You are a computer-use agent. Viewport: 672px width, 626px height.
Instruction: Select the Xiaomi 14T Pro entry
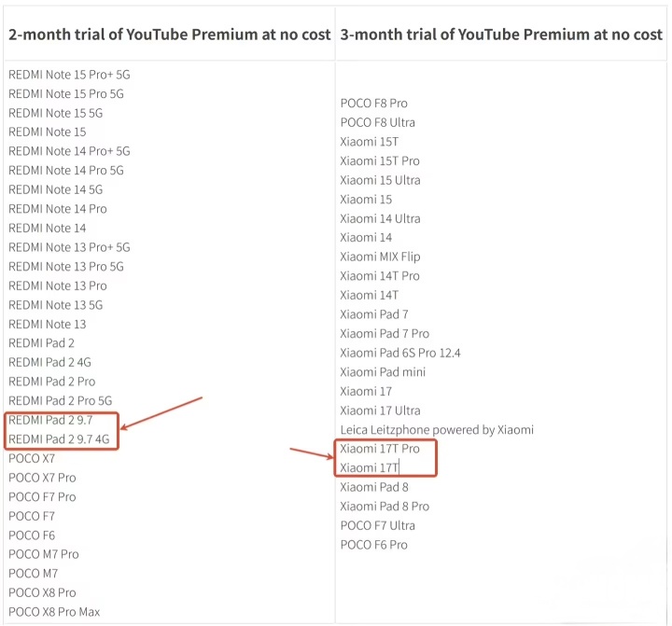379,276
